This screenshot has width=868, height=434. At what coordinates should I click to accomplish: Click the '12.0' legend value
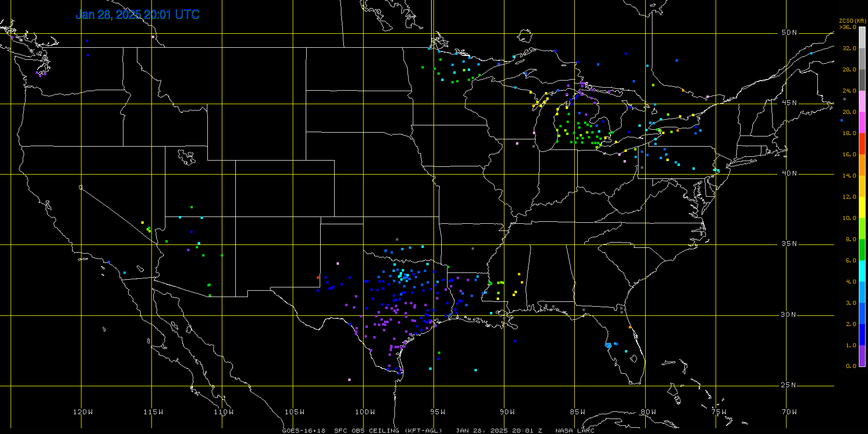tap(850, 197)
